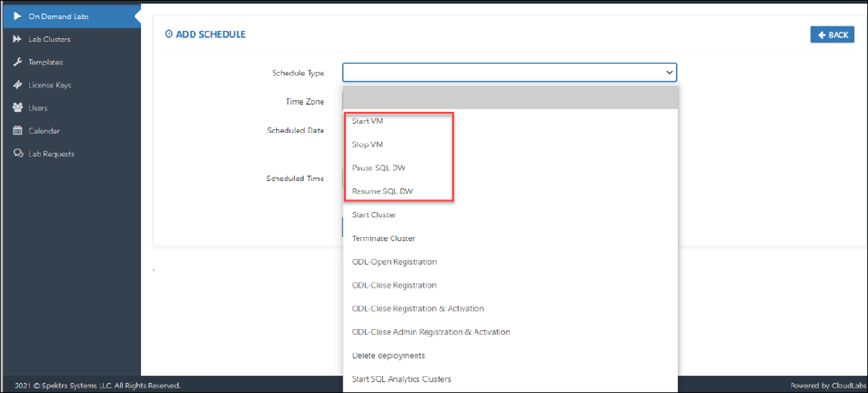
Task: Click the Lab Clusters double-arrow icon
Action: [x=18, y=40]
